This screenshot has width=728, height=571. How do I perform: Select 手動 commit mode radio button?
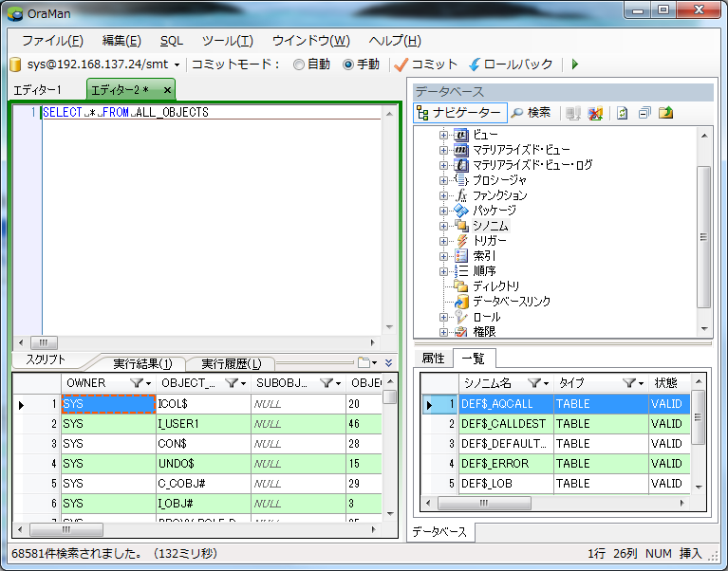coord(348,64)
